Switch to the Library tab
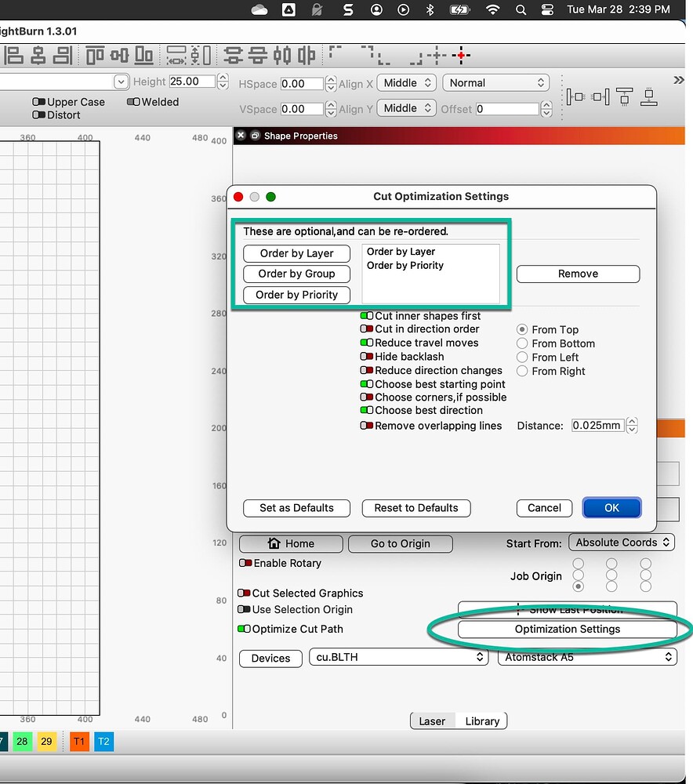 (x=481, y=720)
